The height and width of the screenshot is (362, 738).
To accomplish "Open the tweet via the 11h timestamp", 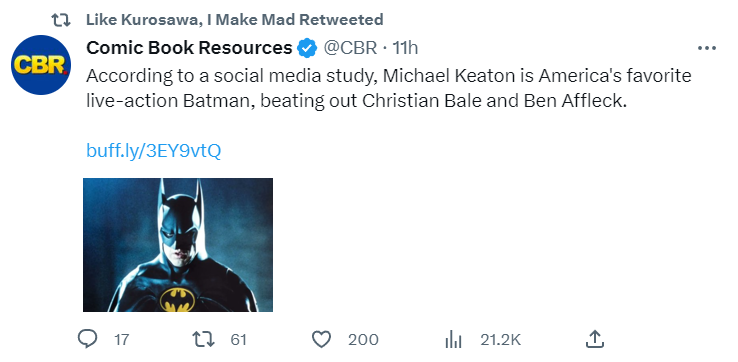I will 405,48.
